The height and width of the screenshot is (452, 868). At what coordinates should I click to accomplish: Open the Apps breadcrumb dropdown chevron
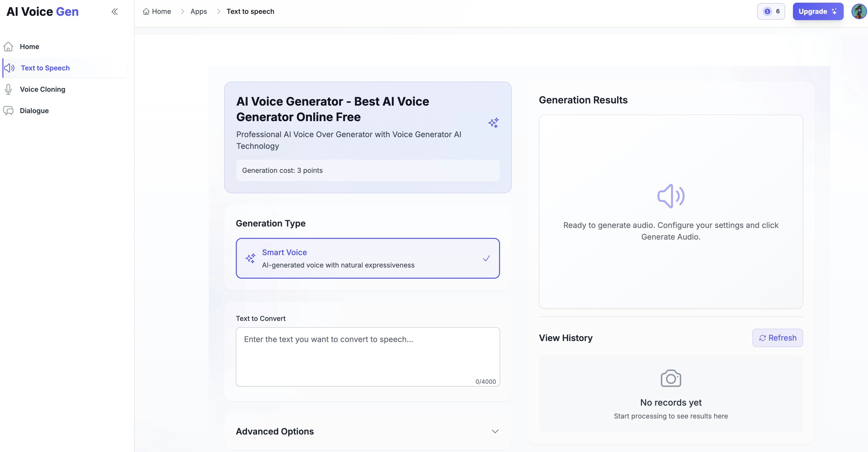[x=219, y=11]
